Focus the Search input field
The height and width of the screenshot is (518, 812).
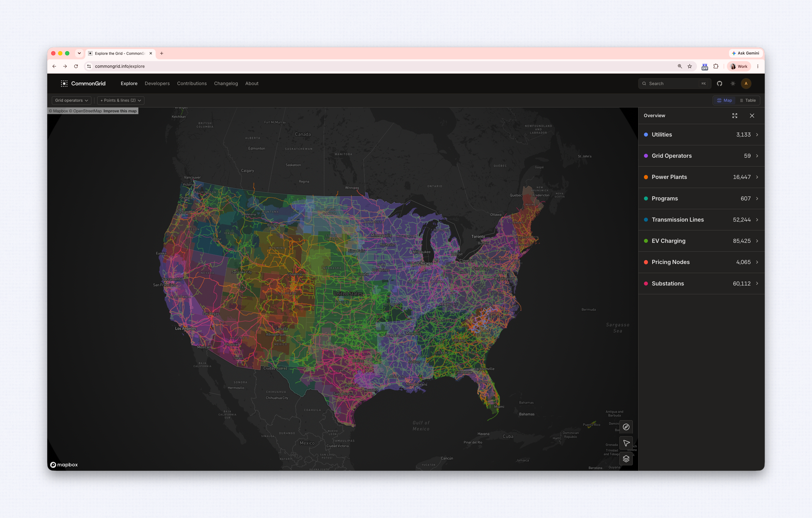[x=675, y=84]
